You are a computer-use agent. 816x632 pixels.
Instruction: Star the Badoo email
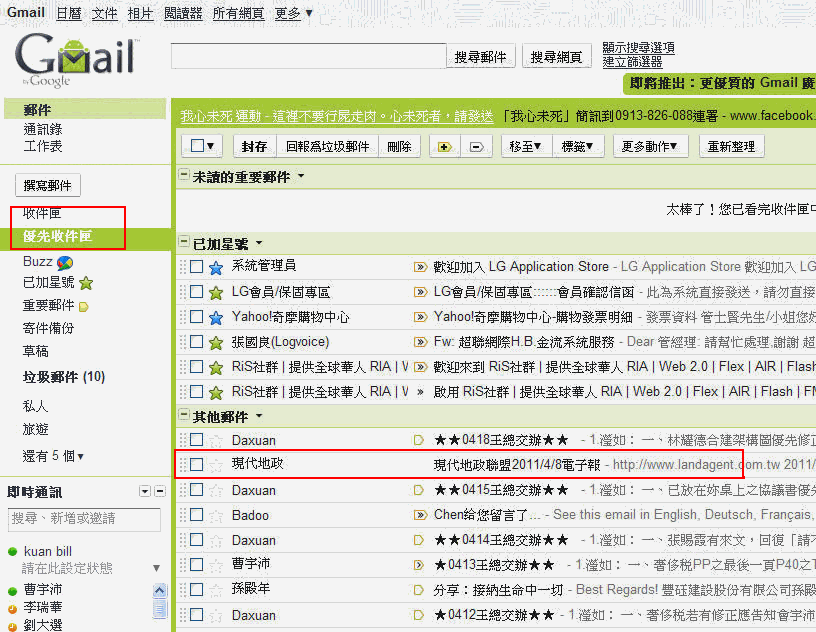(x=216, y=515)
